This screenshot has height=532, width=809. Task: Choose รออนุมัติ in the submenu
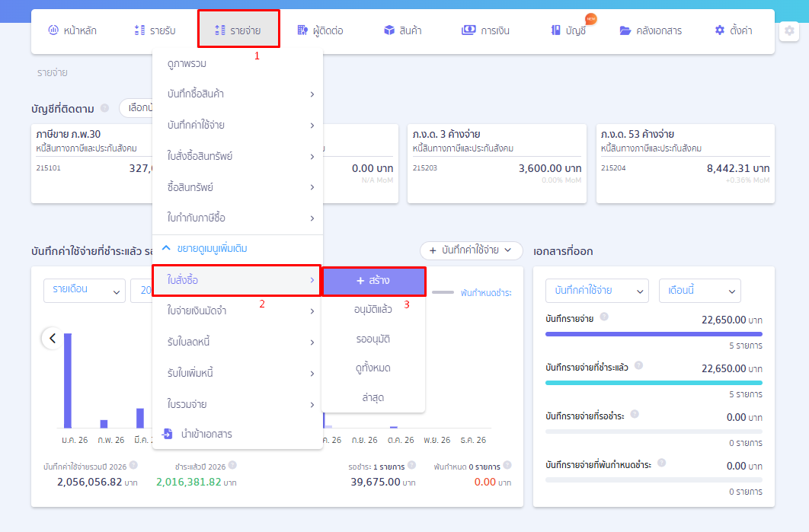[x=373, y=339]
